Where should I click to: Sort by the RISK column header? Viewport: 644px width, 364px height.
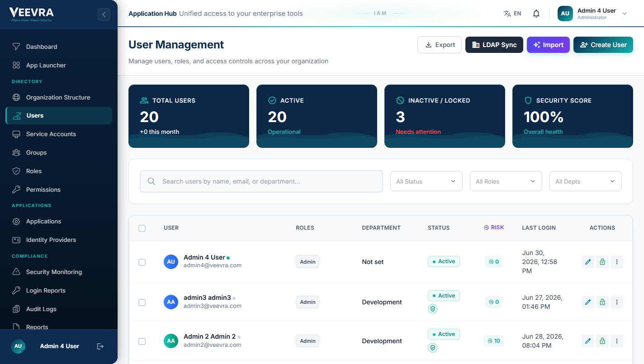[494, 227]
